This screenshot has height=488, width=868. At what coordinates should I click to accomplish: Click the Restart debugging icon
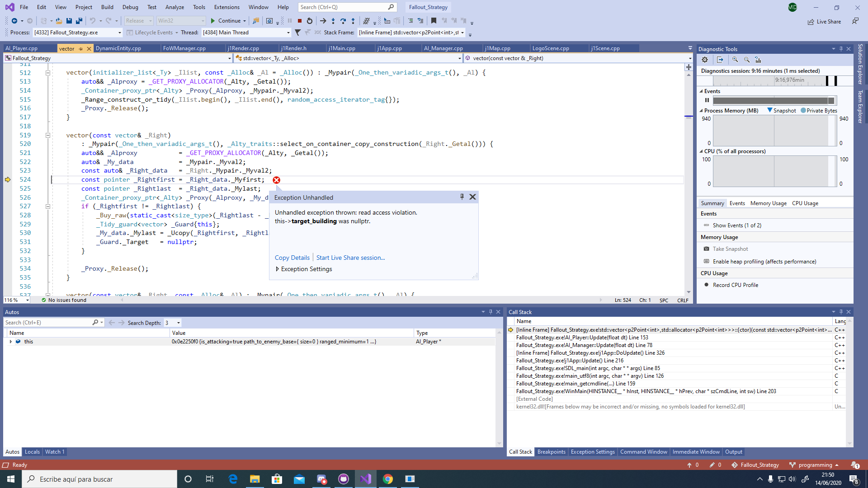[x=310, y=21]
